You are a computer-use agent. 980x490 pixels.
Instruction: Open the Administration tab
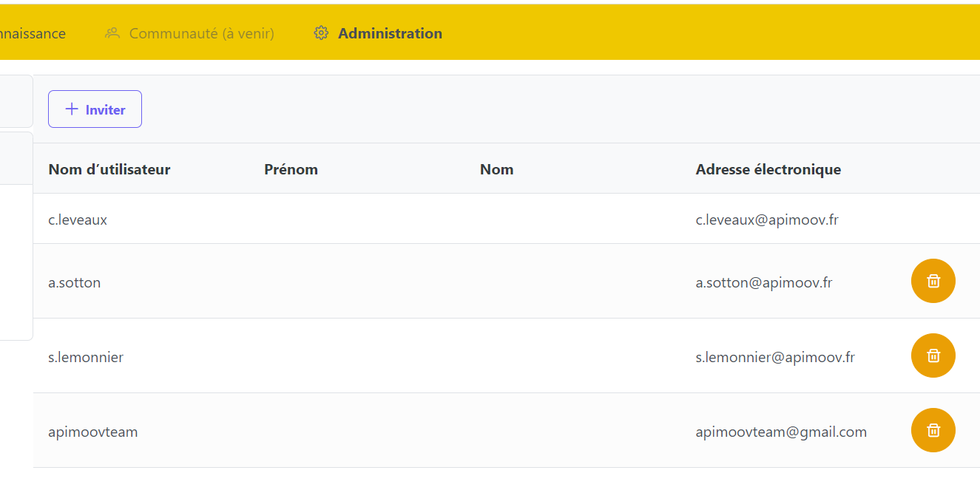390,33
